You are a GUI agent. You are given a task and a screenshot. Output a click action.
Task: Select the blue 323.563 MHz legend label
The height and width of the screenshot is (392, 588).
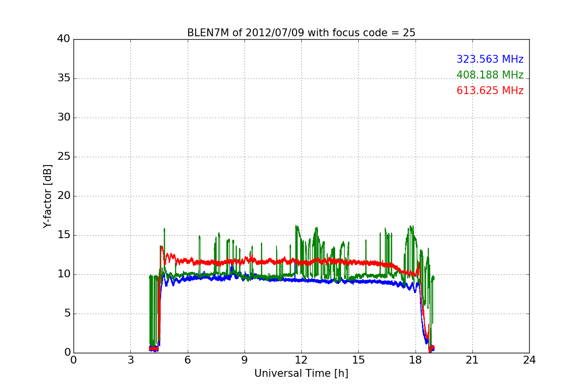click(x=490, y=59)
